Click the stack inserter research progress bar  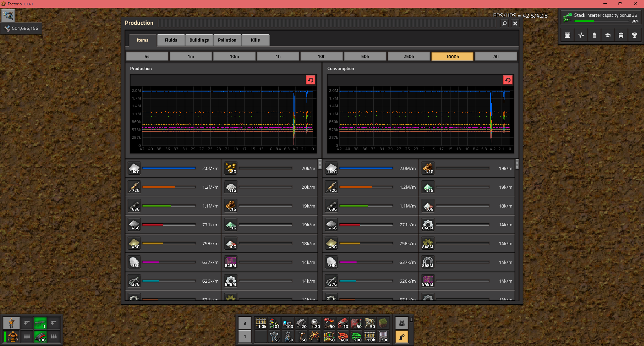(602, 21)
